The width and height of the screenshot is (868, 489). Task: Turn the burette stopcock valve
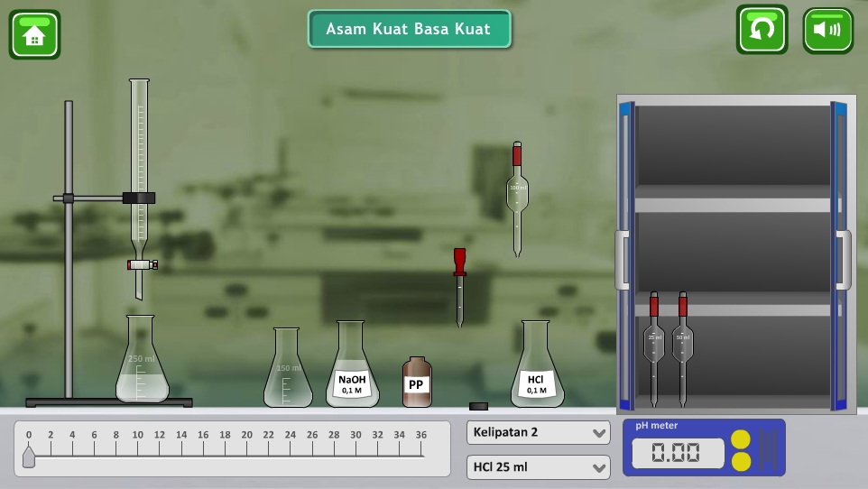[142, 264]
